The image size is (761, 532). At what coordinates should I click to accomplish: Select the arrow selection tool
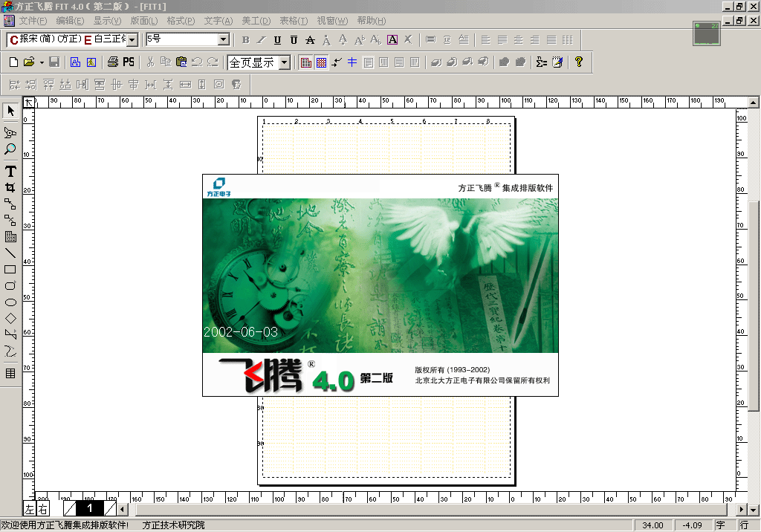coord(10,111)
